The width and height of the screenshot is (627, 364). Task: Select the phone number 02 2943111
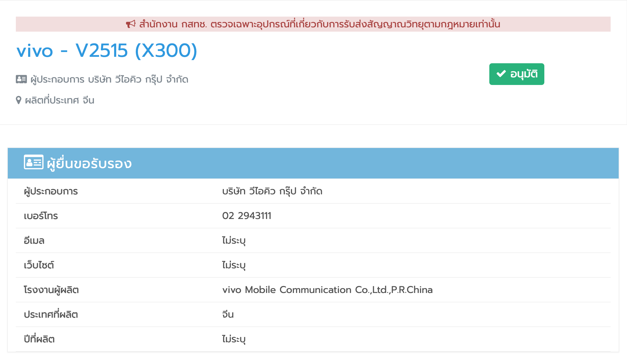coord(247,216)
